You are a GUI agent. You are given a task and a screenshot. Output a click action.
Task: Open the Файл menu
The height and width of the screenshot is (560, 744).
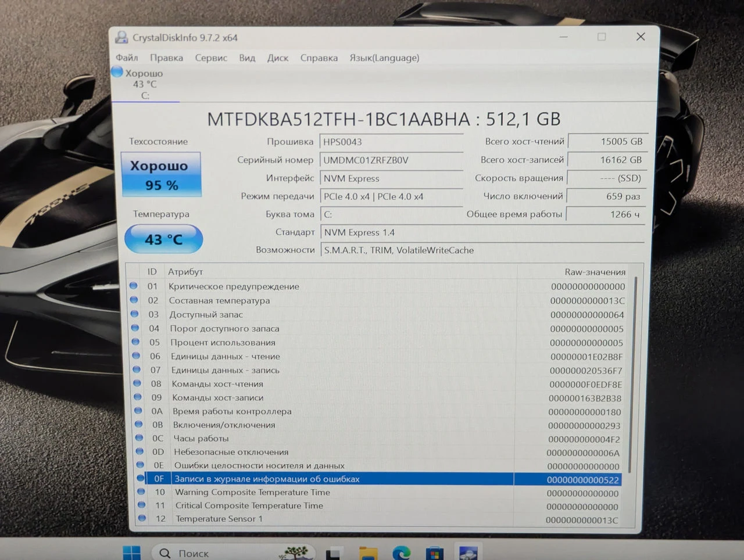(127, 58)
